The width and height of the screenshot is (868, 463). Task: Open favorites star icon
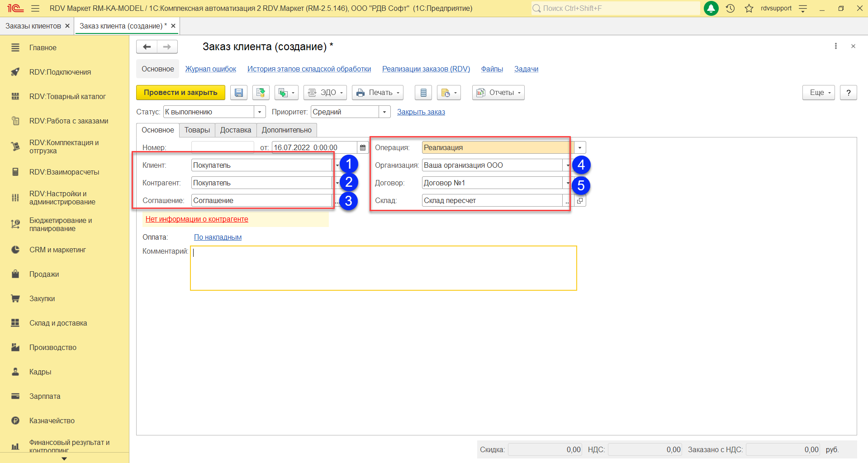749,8
